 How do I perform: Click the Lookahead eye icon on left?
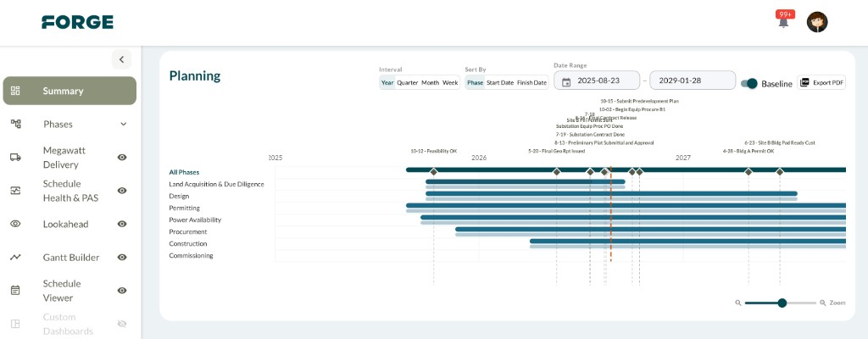point(15,224)
